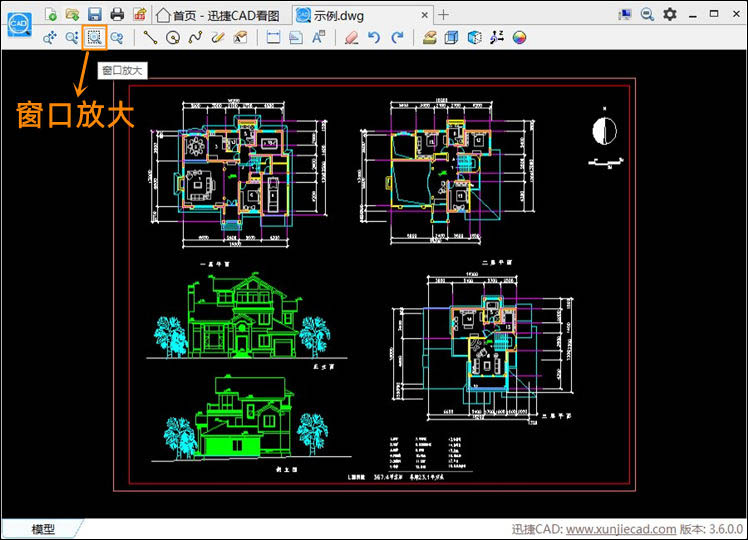The image size is (748, 540).
Task: Select the freehand pencil tool
Action: pyautogui.click(x=218, y=38)
